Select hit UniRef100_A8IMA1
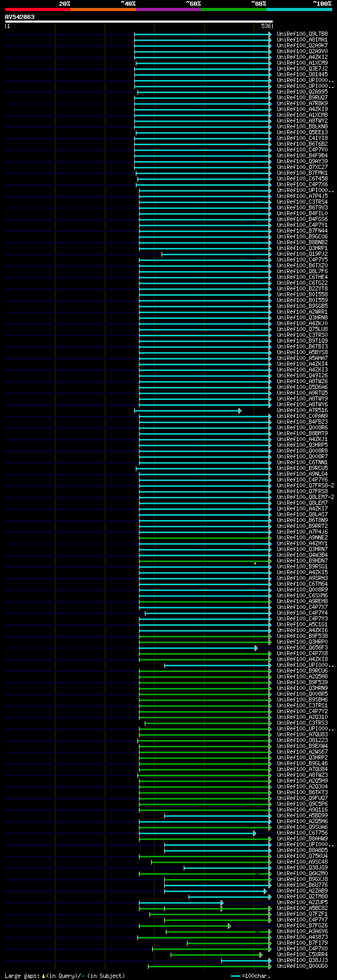Viewport: 337px width, 980px height. [x=302, y=40]
